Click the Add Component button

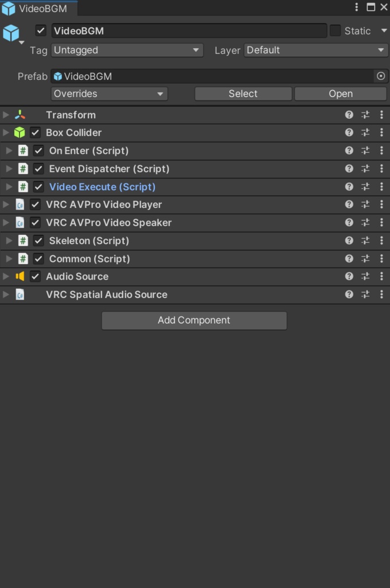point(194,320)
